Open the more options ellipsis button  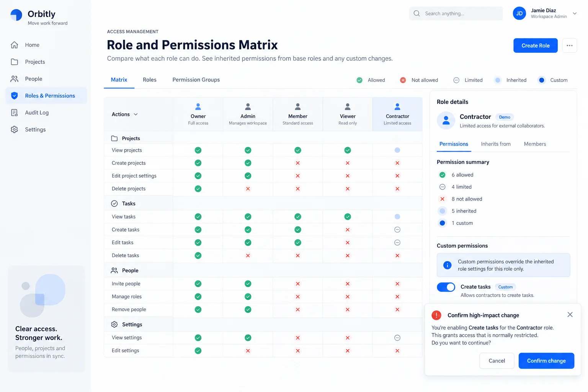570,46
